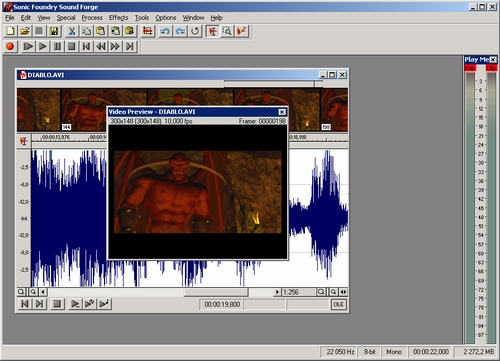Viewport: 500px width, 361px height.
Task: Click Play All in transport toolbar
Action: tap(28, 46)
